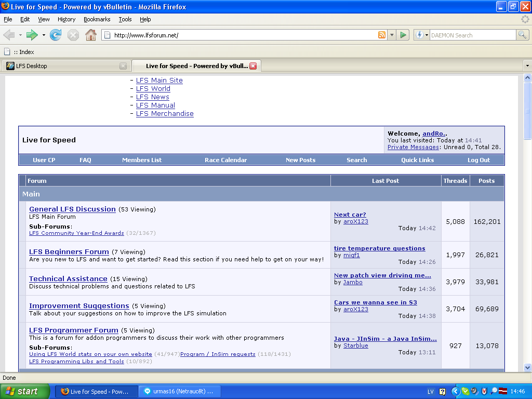Click the help question mark tray icon
Viewport: 532px width, 399px height.
(x=443, y=392)
